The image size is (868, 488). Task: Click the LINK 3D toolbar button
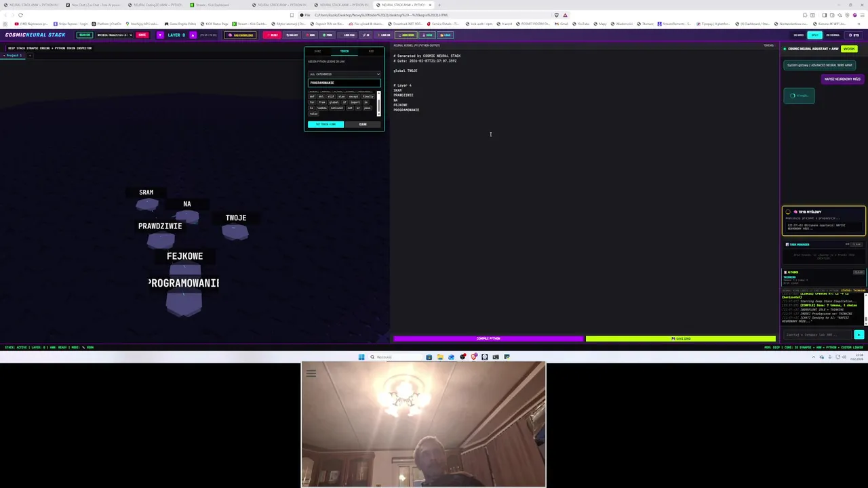[384, 35]
